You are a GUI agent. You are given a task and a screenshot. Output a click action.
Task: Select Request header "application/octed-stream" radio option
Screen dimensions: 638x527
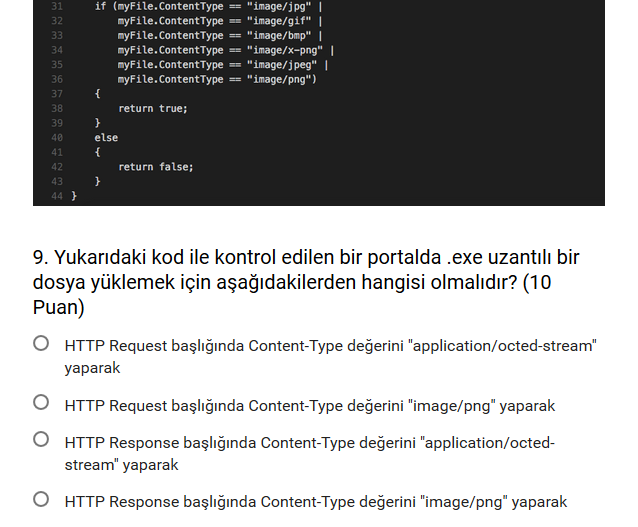(x=41, y=344)
